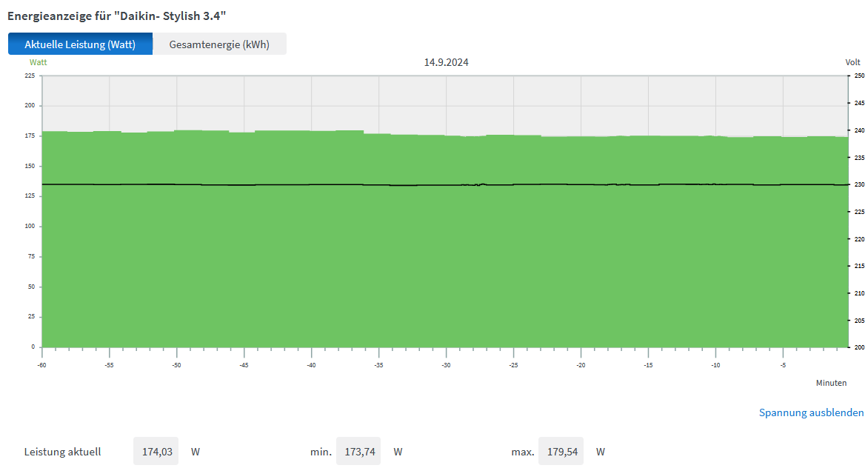Screen dimensions: 868x468
Task: Click the date 14.9.2024 above the chart
Action: click(446, 63)
